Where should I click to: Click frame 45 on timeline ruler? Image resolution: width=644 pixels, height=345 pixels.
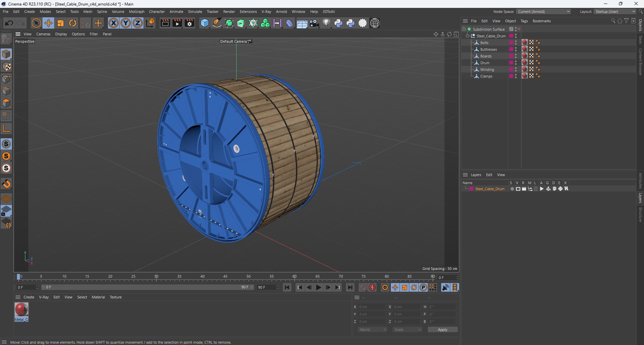point(225,277)
